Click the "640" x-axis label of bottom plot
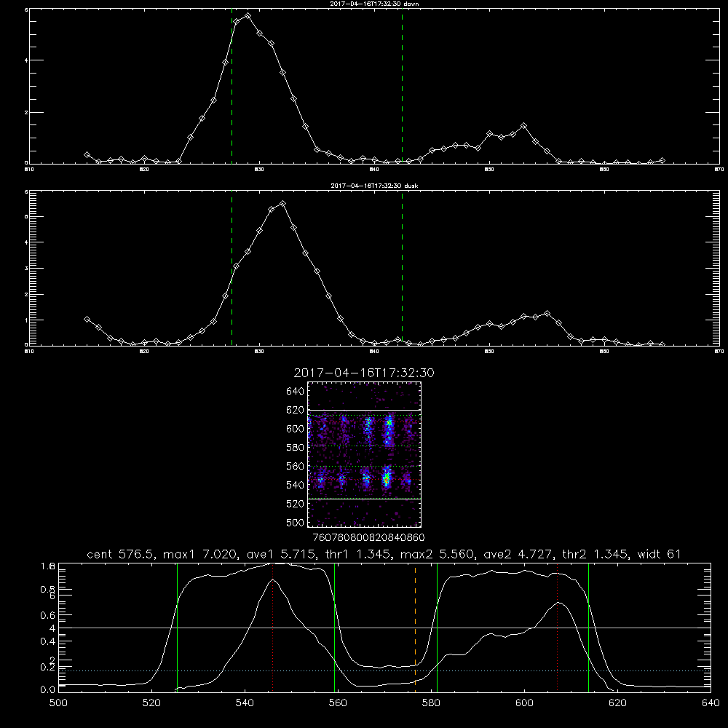 coord(711,703)
